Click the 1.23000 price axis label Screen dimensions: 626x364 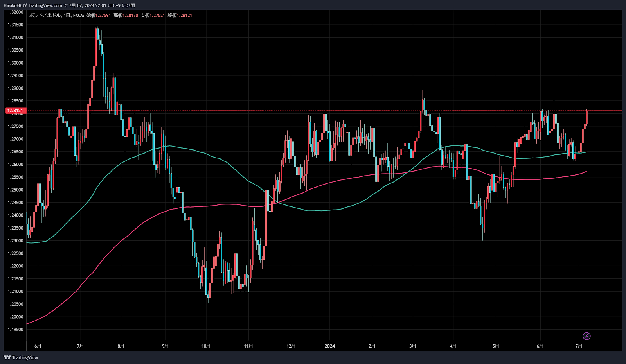(x=15, y=241)
